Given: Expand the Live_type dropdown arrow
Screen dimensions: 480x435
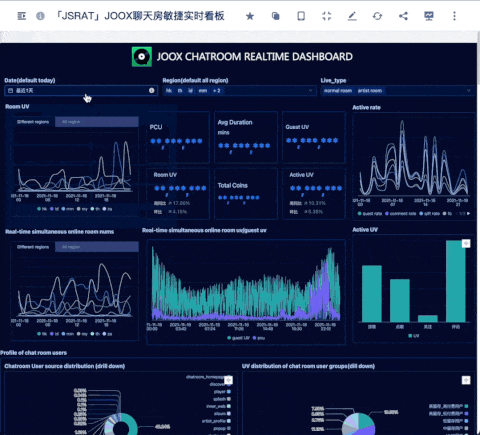Looking at the screenshot, I should click(469, 90).
